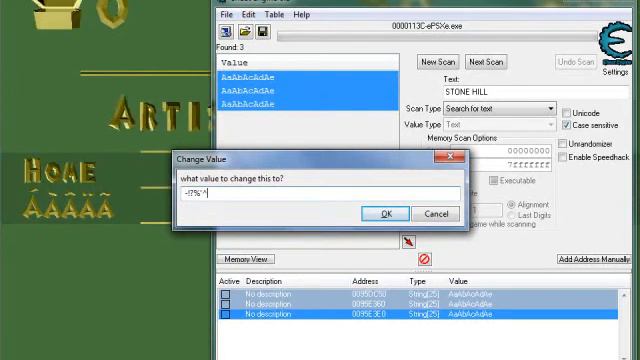Viewport: 640px width, 360px height.
Task: Toggle the Case sensitive checkbox
Action: pyautogui.click(x=567, y=125)
